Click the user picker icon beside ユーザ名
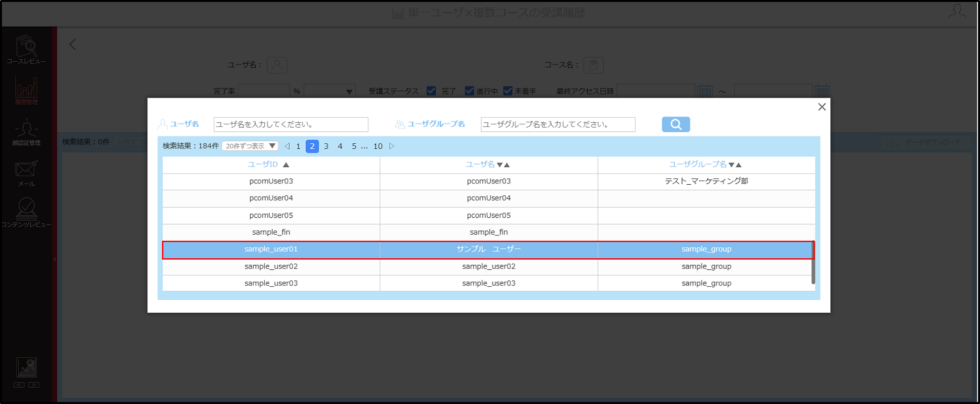This screenshot has width=980, height=404. point(277,65)
